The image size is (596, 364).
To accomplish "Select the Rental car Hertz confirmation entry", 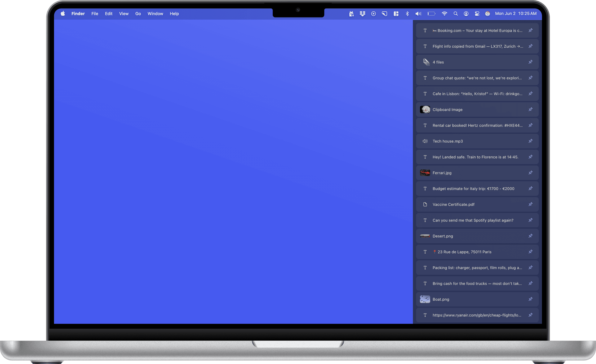I will 477,125.
